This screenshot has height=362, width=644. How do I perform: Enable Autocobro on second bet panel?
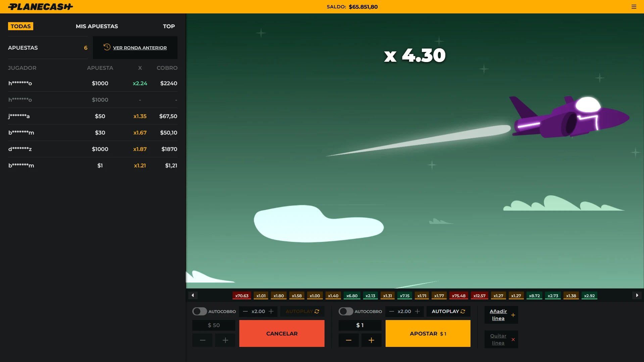[x=346, y=311]
